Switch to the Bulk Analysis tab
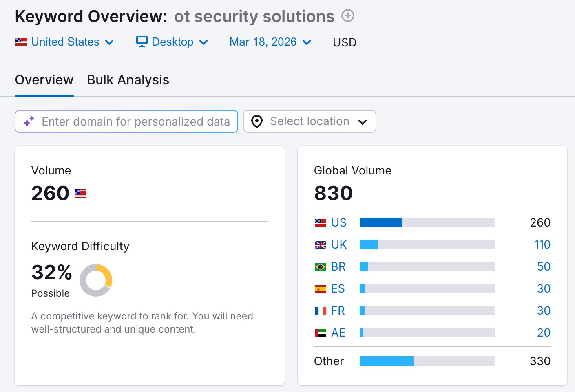This screenshot has height=392, width=575. point(128,80)
